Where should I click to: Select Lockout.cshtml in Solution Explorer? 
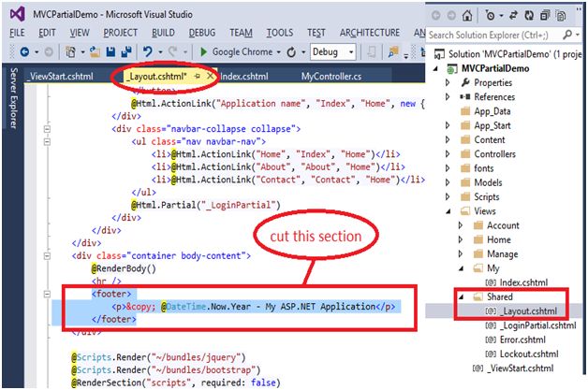529,354
